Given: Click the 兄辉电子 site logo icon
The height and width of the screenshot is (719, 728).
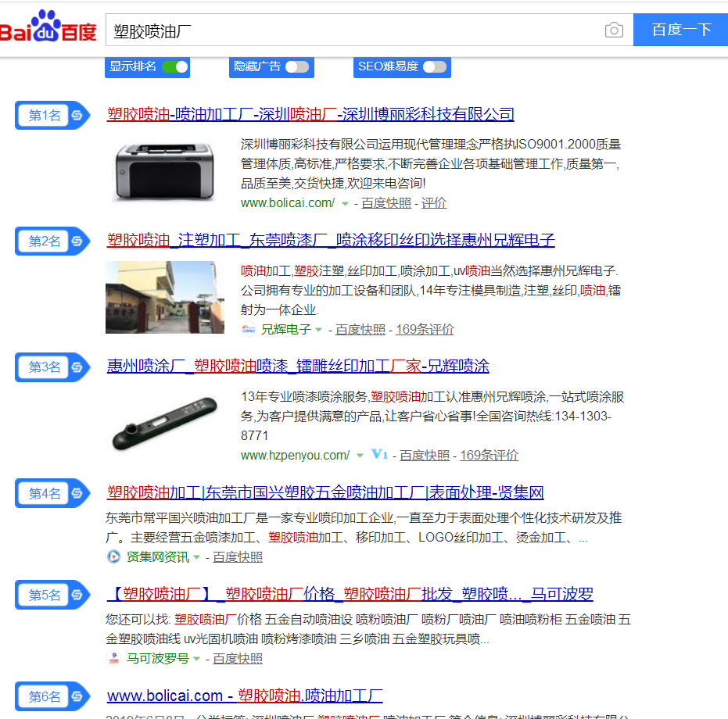Looking at the screenshot, I should (249, 330).
